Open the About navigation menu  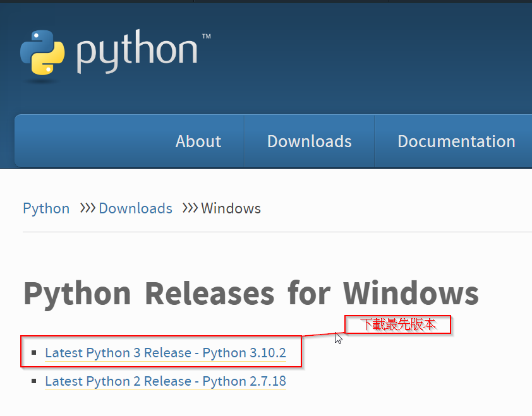point(198,141)
